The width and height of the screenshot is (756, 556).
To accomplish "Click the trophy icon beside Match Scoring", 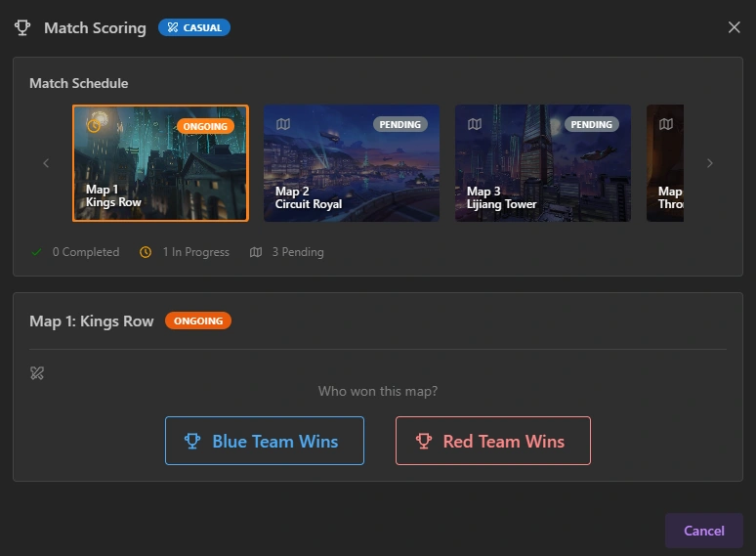I will 22,27.
